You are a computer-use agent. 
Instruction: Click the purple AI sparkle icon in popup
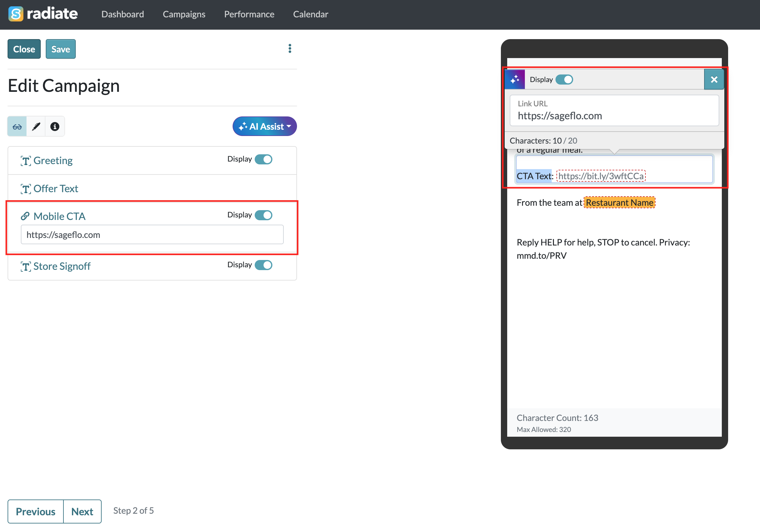tap(515, 80)
